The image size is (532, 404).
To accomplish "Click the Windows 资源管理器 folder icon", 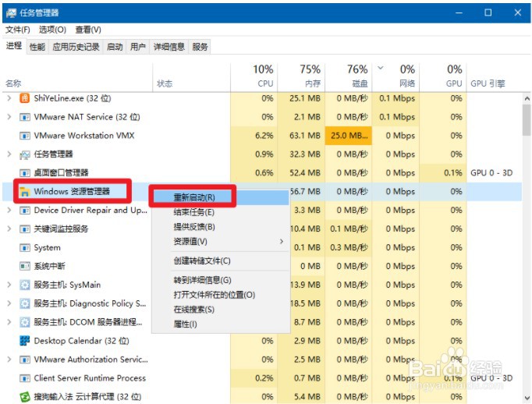I will click(x=25, y=192).
